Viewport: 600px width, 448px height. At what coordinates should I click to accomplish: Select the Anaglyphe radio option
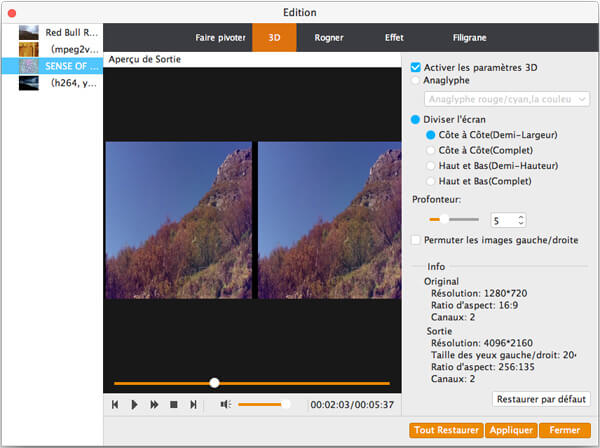pos(416,80)
